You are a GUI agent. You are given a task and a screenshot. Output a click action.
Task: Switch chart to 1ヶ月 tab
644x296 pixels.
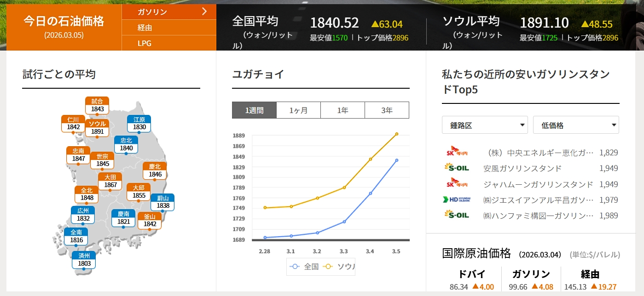[298, 110]
